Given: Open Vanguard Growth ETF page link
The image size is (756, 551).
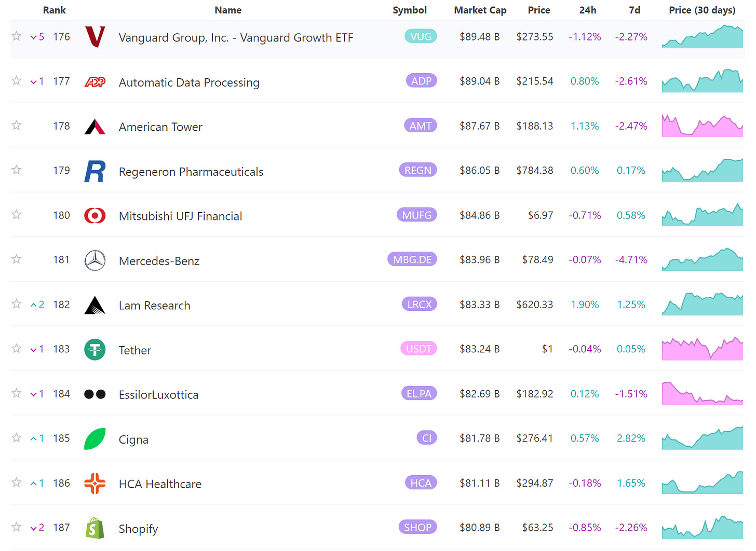Looking at the screenshot, I should 236,37.
